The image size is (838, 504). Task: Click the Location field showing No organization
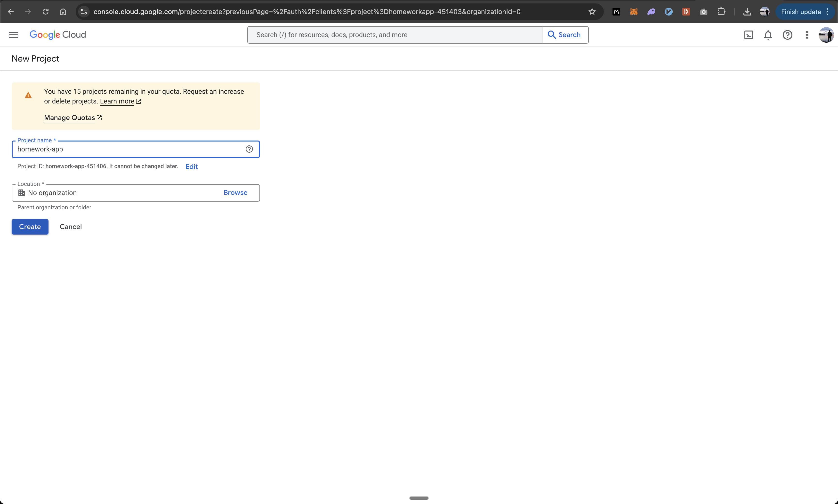click(x=136, y=193)
